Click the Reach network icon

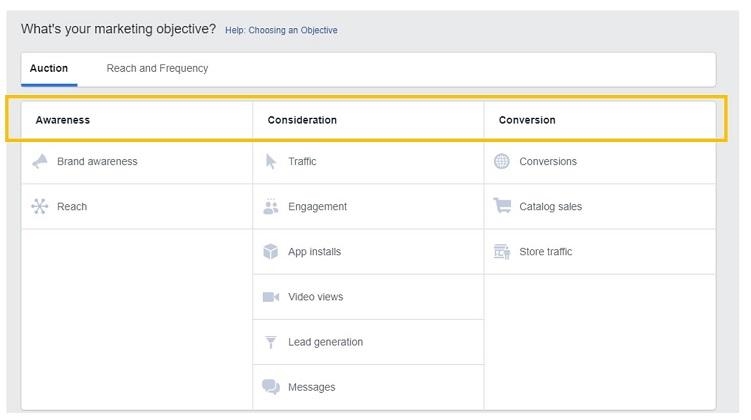coord(40,207)
